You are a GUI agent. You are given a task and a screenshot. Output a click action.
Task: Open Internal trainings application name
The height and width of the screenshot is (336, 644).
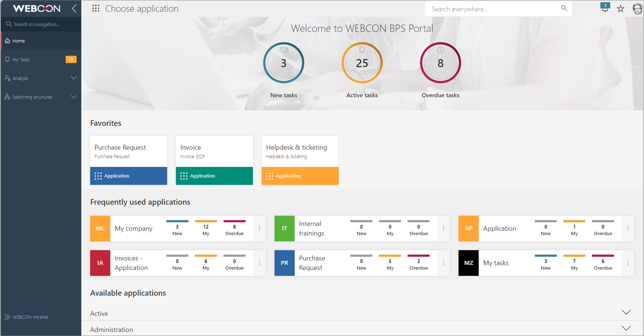pyautogui.click(x=312, y=229)
